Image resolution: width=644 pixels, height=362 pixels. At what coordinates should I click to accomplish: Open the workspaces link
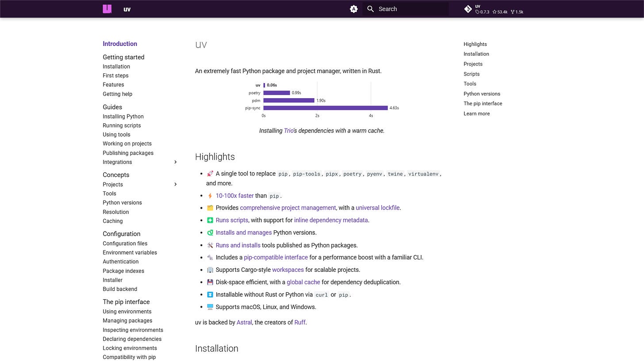[288, 270]
